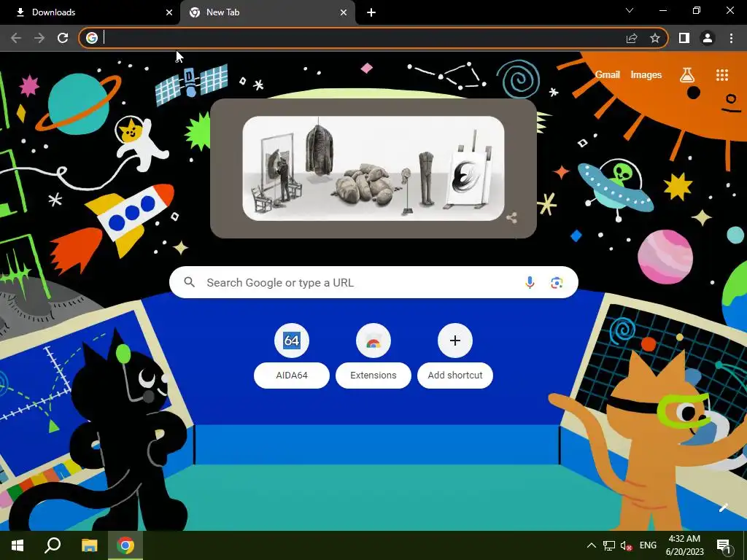Open the notification center icon
The width and height of the screenshot is (747, 560).
tap(724, 545)
